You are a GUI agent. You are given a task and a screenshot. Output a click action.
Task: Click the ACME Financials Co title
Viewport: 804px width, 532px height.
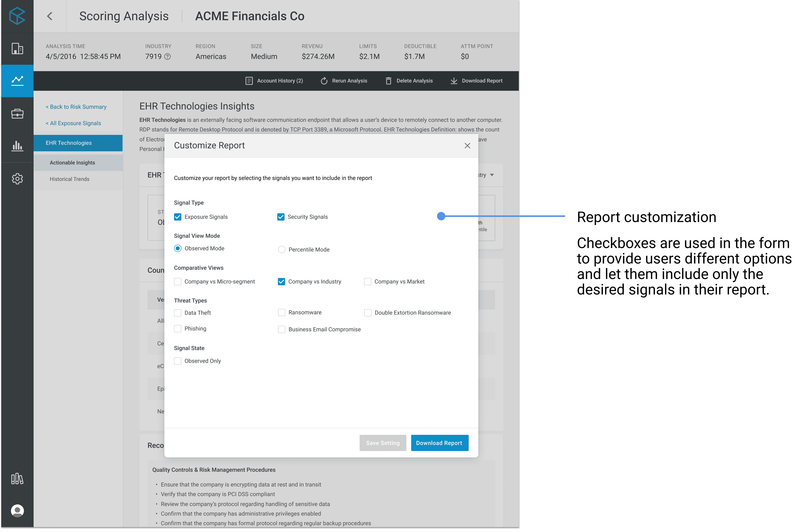tap(250, 16)
